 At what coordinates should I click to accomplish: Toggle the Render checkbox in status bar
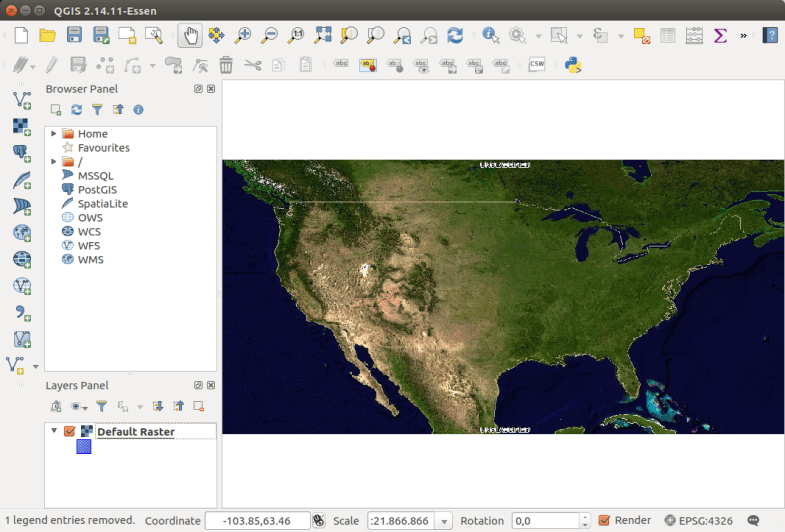pyautogui.click(x=604, y=520)
